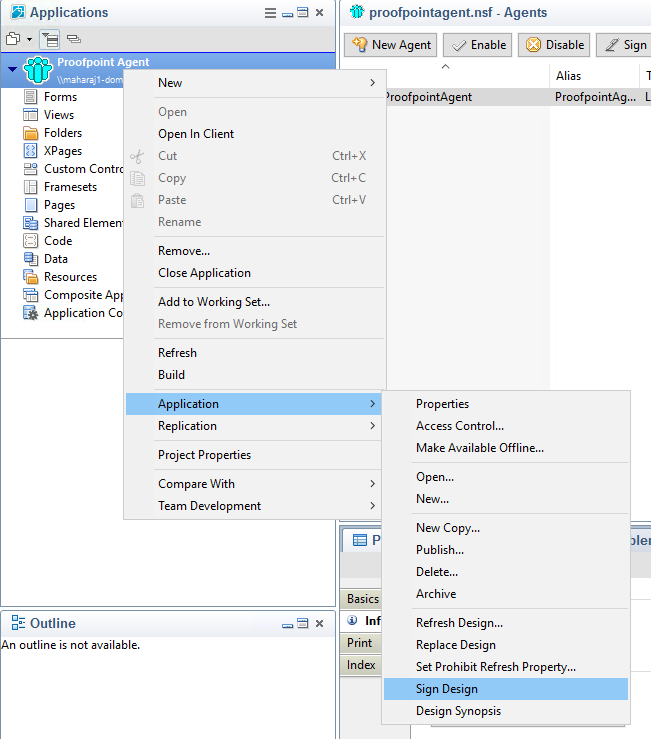The width and height of the screenshot is (651, 739).
Task: Choose Refresh Design...
Action: [506, 623]
